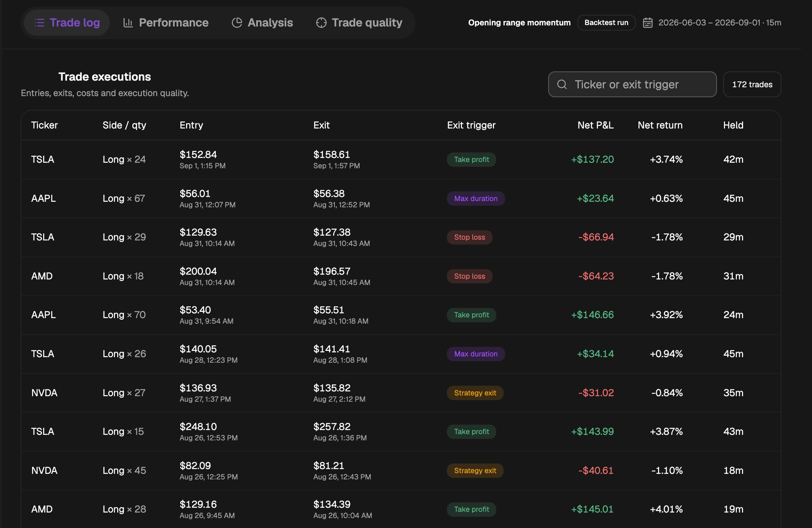Click exit price $141.41
Image resolution: width=812 pixels, height=528 pixels.
(x=332, y=349)
